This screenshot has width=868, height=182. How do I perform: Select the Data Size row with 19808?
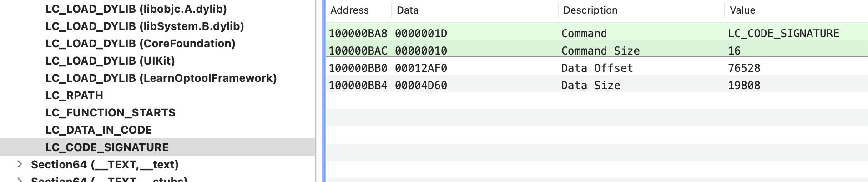pyautogui.click(x=597, y=85)
